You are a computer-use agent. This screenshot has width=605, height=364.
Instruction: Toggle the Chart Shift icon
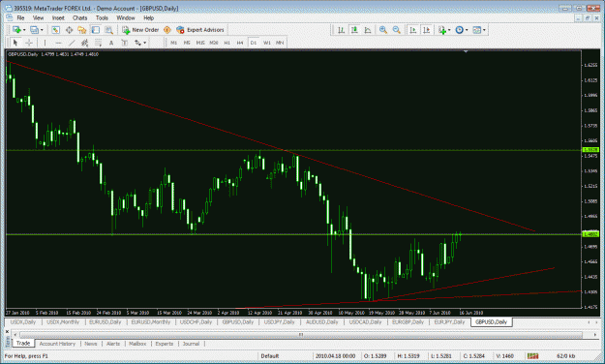tap(426, 30)
